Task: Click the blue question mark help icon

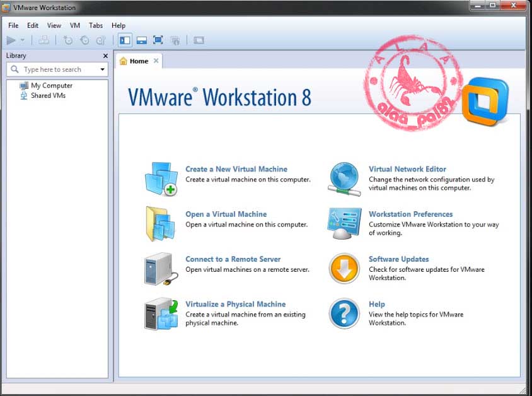Action: [344, 313]
